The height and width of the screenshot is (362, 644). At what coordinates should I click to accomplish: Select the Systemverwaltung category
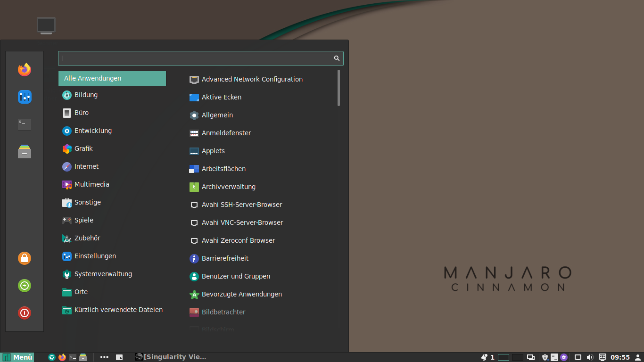pyautogui.click(x=112, y=274)
